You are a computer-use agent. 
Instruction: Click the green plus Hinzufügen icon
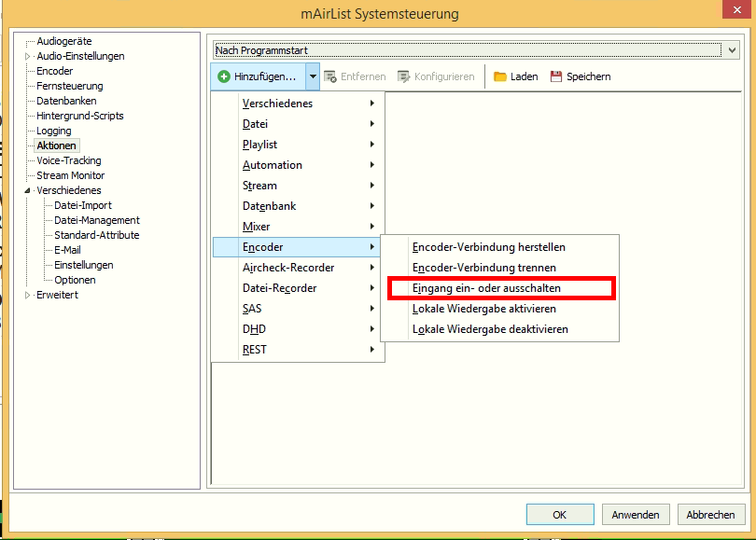point(224,76)
